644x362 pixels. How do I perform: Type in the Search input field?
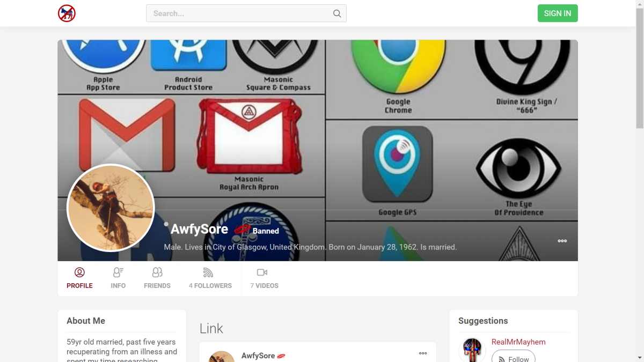tap(239, 13)
